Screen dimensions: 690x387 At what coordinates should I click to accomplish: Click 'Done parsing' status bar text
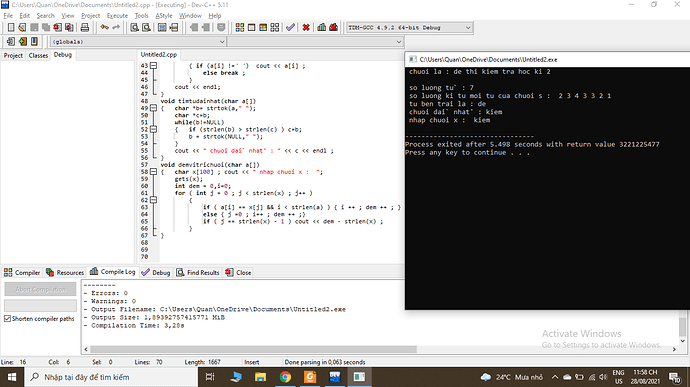[325, 362]
